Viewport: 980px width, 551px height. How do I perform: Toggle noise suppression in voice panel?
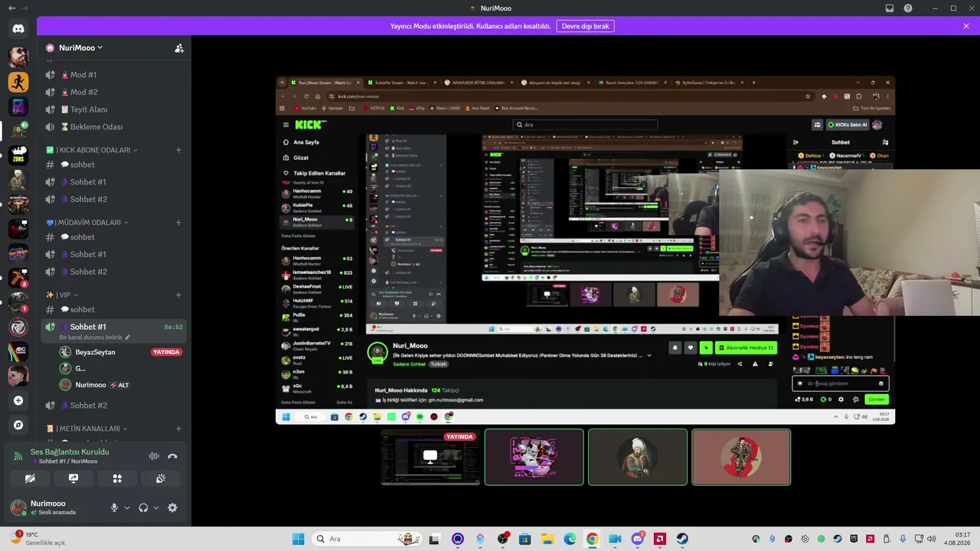pyautogui.click(x=154, y=456)
